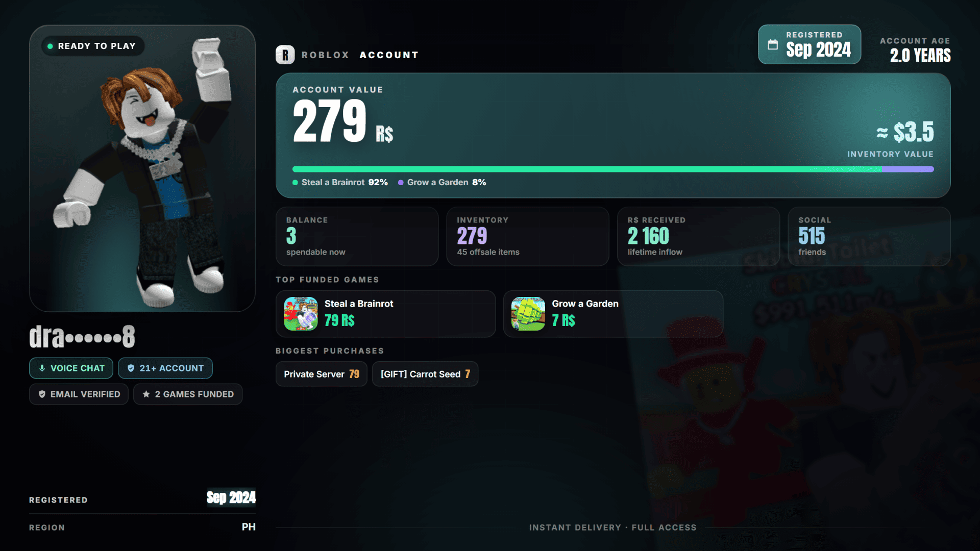Open the Social friends stat card
This screenshot has width=980, height=551.
coord(869,236)
